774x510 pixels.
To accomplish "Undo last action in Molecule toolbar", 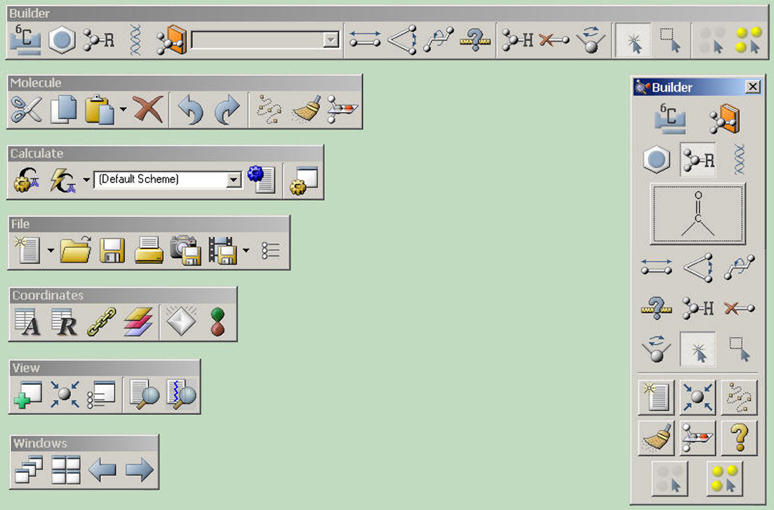I will click(x=190, y=110).
